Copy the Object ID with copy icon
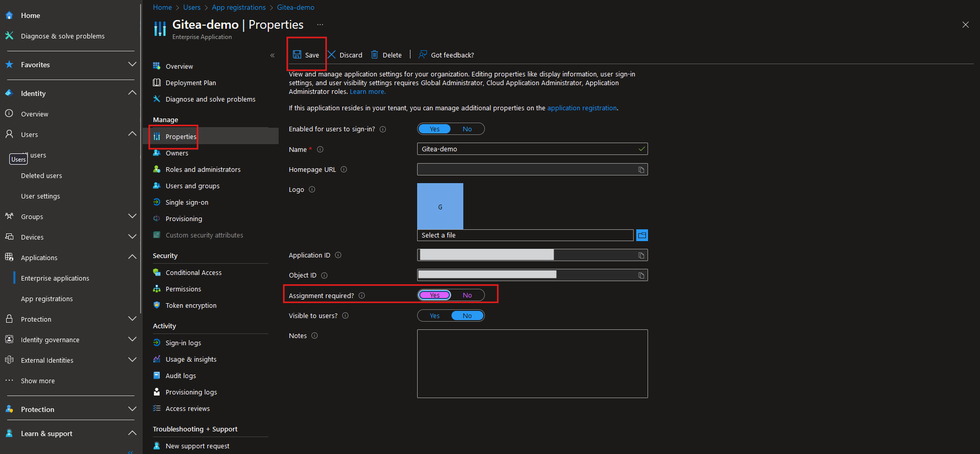980x454 pixels. (641, 275)
